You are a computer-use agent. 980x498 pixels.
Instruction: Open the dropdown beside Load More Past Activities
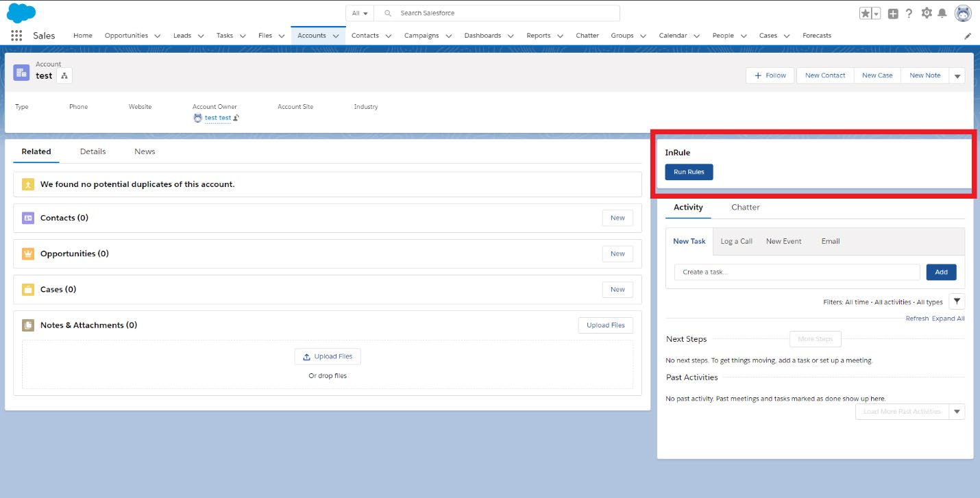coord(957,412)
